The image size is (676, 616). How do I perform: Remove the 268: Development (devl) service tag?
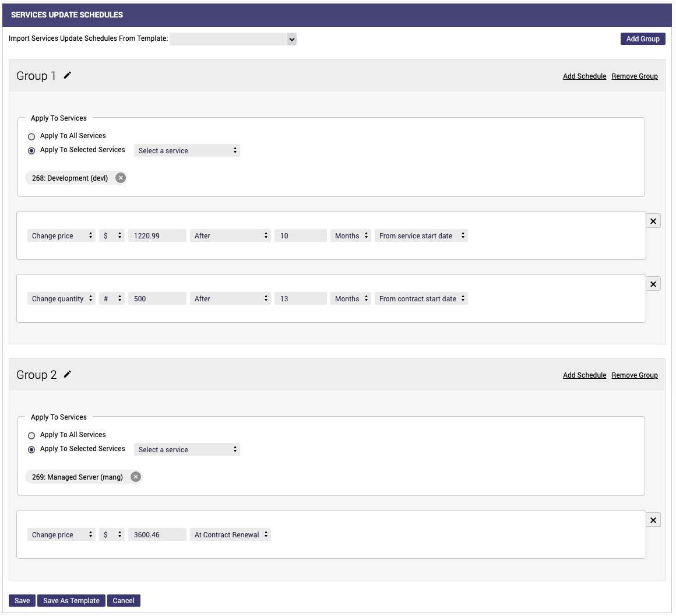[x=121, y=178]
